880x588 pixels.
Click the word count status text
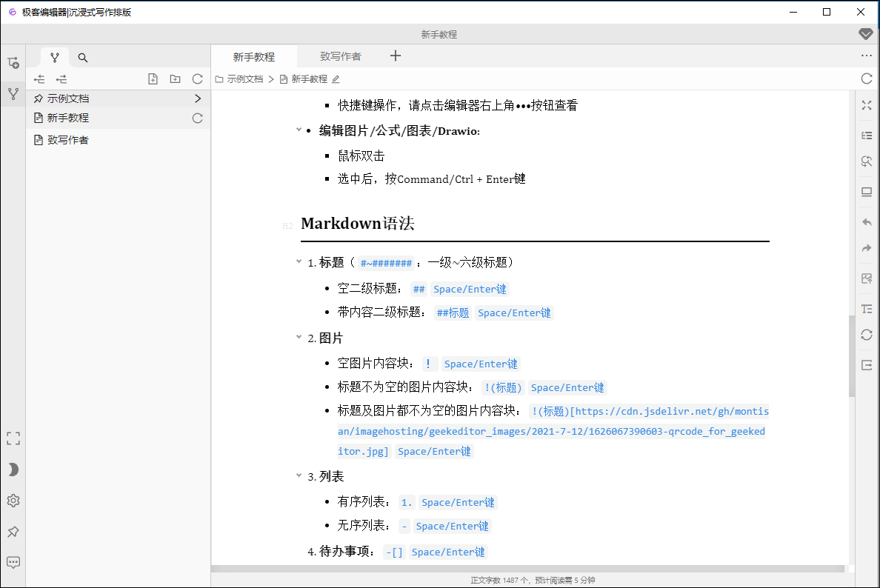tap(533, 580)
